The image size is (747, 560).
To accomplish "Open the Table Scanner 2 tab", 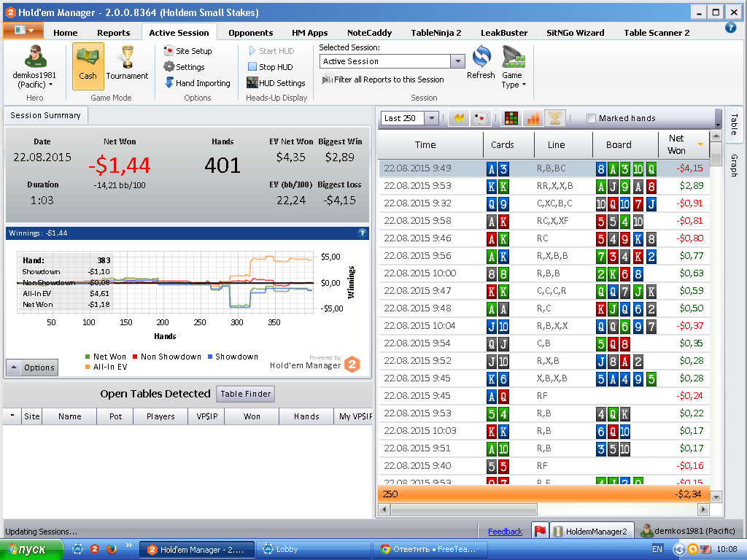I will pyautogui.click(x=657, y=33).
